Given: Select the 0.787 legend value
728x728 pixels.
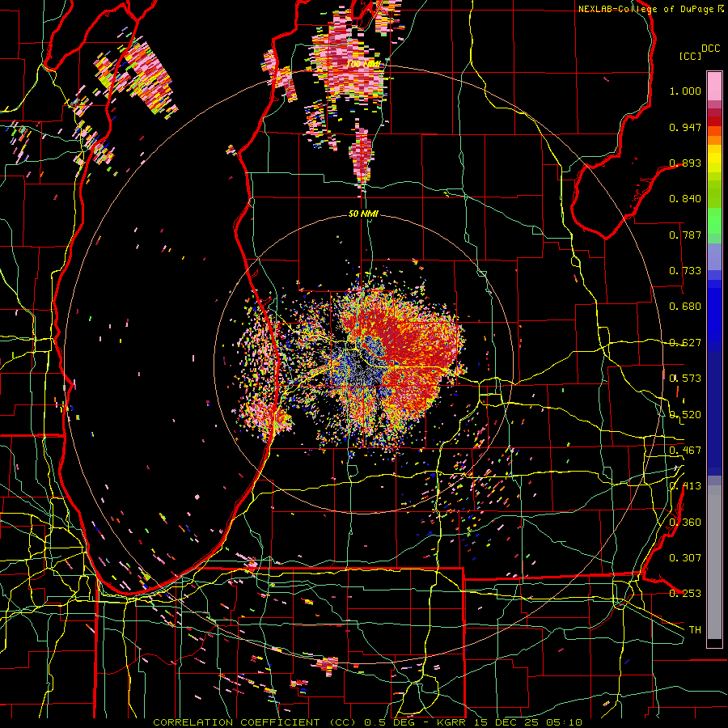Looking at the screenshot, I should (685, 235).
